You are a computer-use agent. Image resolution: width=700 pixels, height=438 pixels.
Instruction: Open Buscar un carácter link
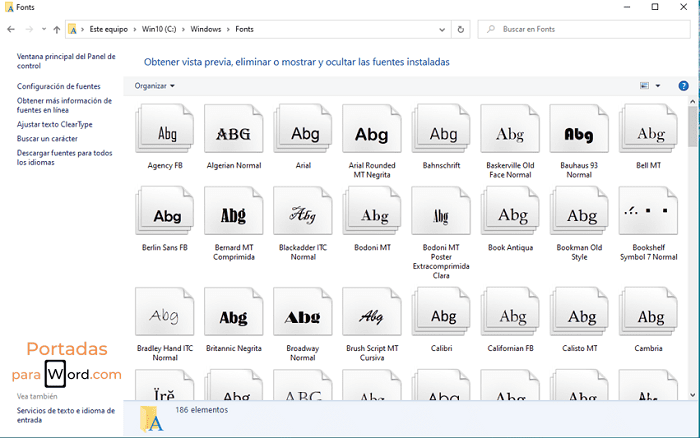pyautogui.click(x=47, y=138)
